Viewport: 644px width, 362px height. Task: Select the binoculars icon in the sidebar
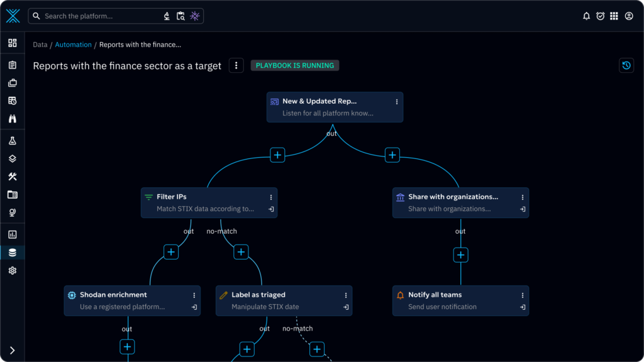coord(13,119)
